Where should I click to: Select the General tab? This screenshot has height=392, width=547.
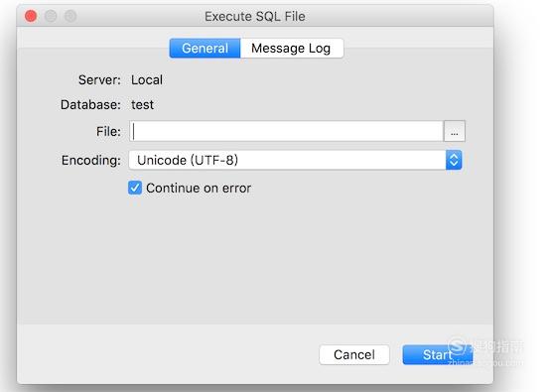205,48
